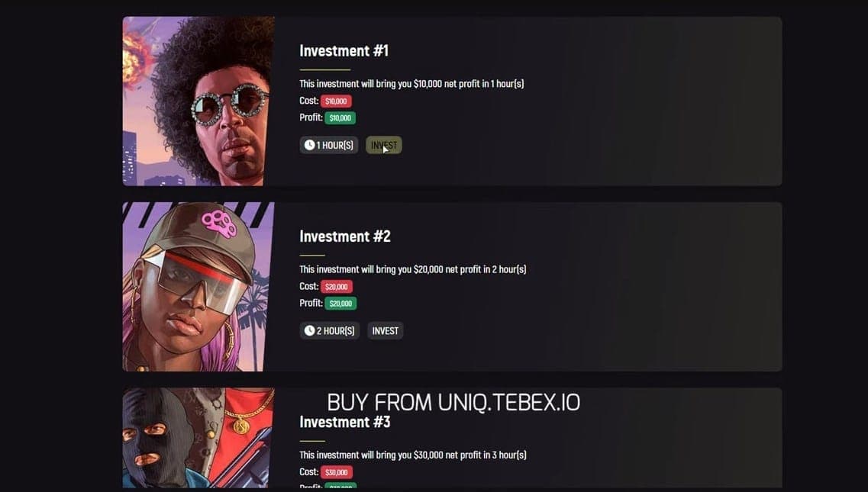Screen dimensions: 868x492
Task: Click the BUY FROM UNIQ.TEBEX.IO text
Action: 453,402
